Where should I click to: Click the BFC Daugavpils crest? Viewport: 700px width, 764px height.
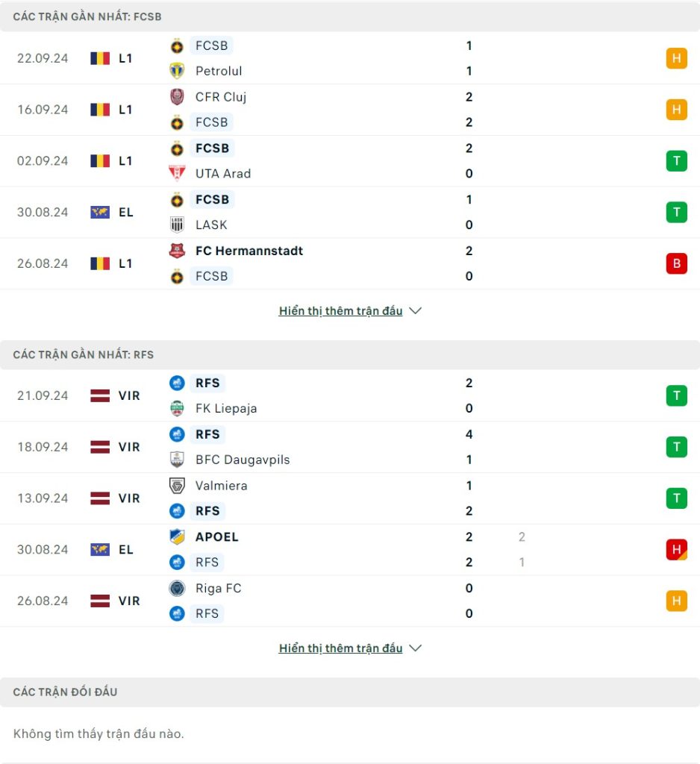(x=176, y=460)
